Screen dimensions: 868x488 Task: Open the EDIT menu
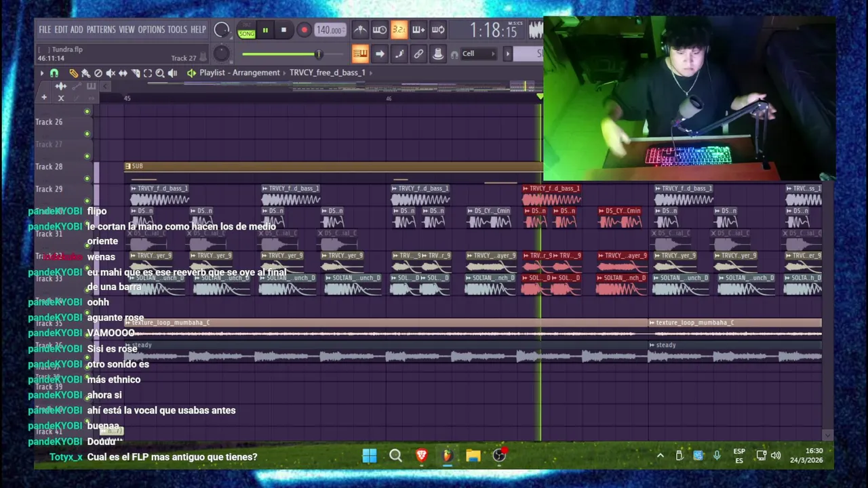[61, 30]
